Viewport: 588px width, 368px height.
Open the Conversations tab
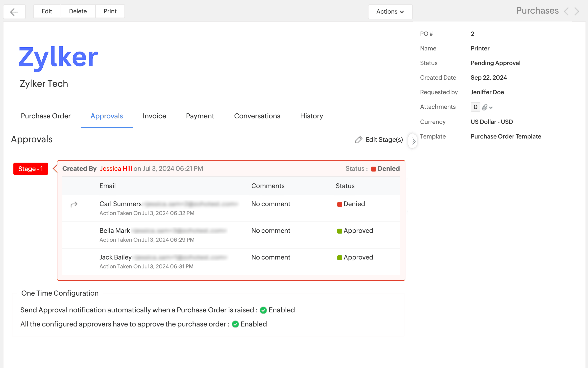point(257,116)
